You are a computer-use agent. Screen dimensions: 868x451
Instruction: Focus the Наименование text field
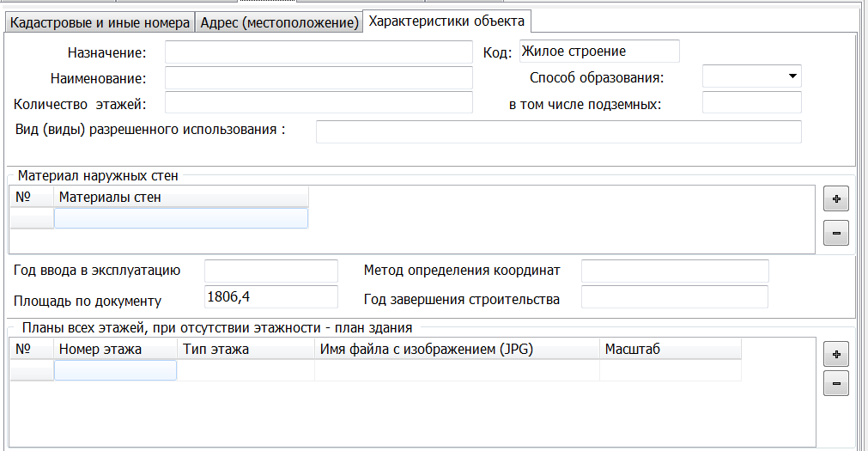[319, 78]
